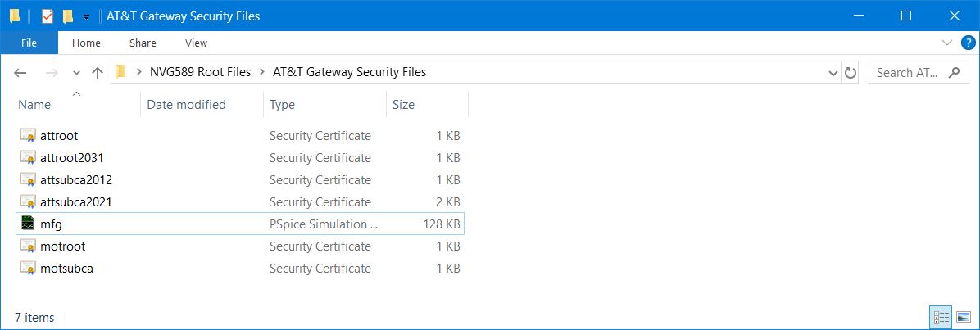The height and width of the screenshot is (330, 980).
Task: Click the address bar folder icon
Action: click(x=121, y=72)
